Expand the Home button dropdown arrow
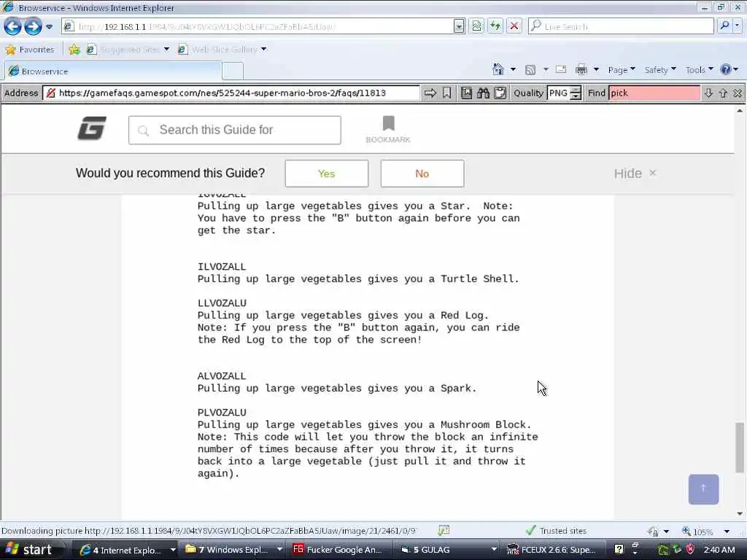 pyautogui.click(x=513, y=69)
